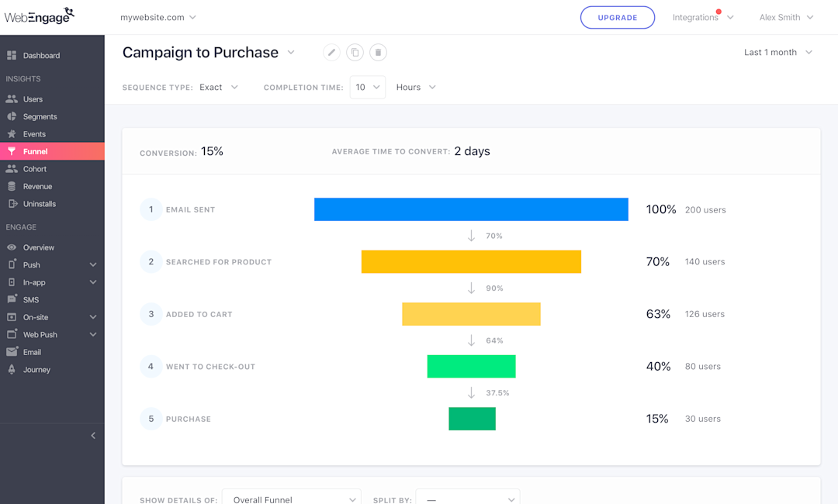Click the Events star icon
Viewport: 838px width, 504px height.
[12, 134]
